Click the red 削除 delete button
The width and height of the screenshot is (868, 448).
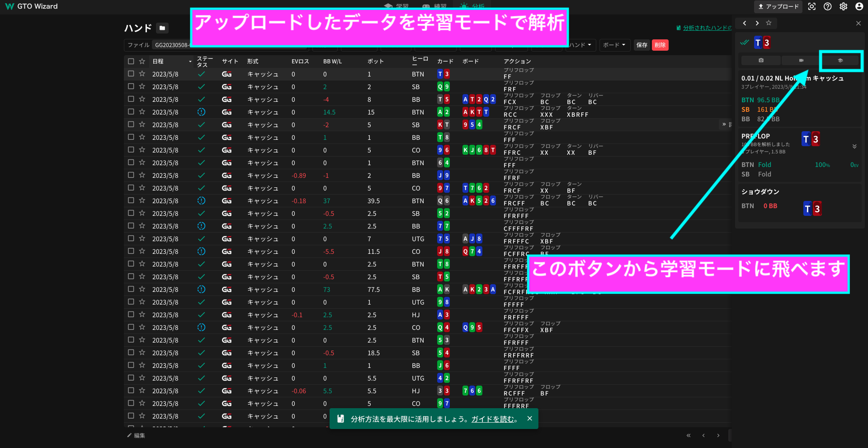click(x=660, y=45)
